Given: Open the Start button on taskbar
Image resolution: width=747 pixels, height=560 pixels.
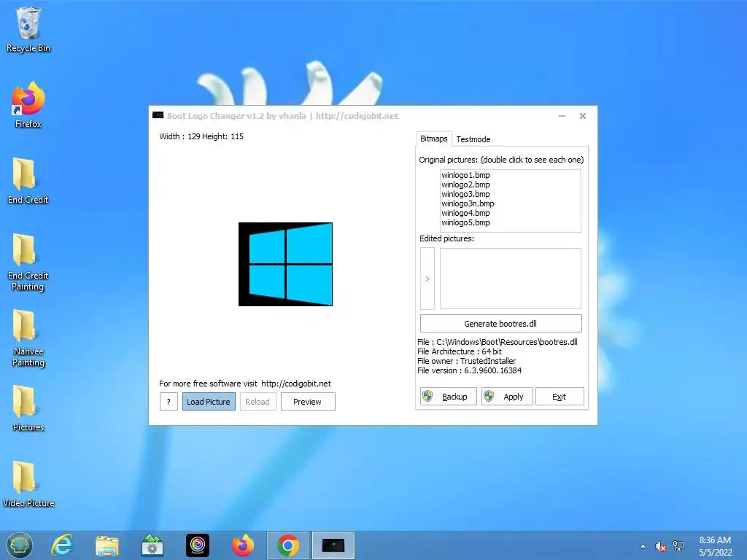Looking at the screenshot, I should click(20, 545).
